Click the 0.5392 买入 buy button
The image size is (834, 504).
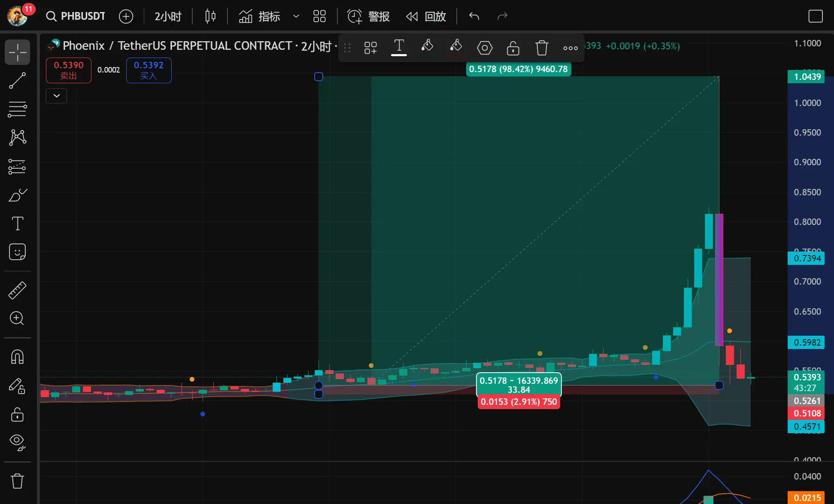pos(149,70)
